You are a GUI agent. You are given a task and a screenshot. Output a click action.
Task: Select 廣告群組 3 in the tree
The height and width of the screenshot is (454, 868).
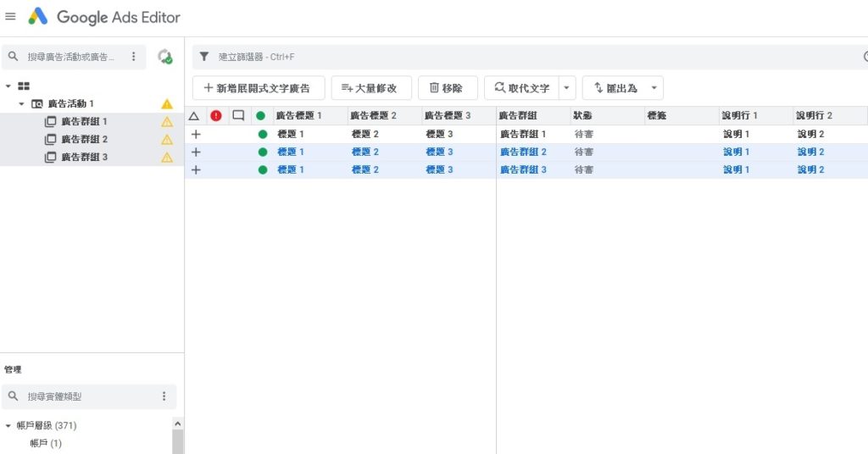(x=84, y=157)
